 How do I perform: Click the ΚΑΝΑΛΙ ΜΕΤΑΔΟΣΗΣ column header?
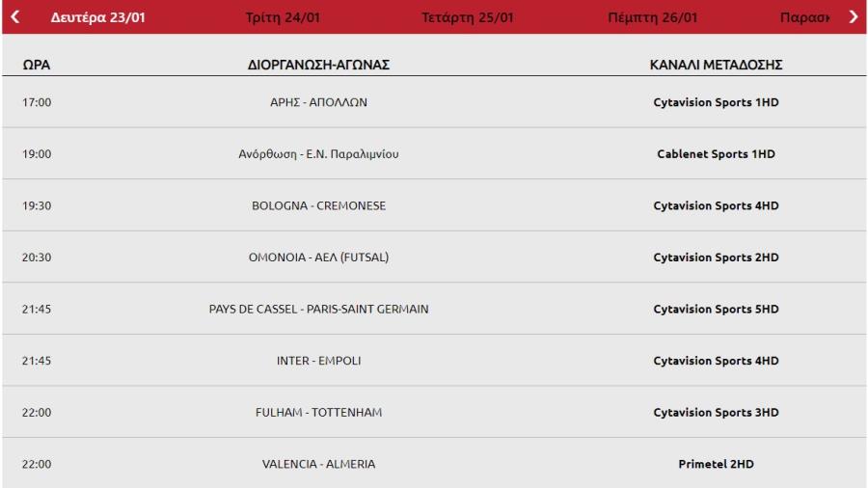716,65
